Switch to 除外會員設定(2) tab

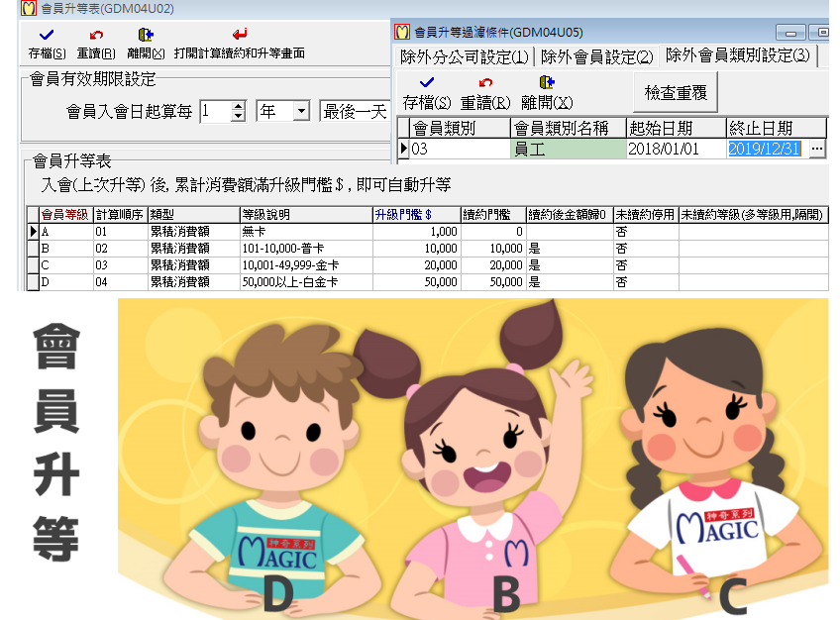point(596,56)
